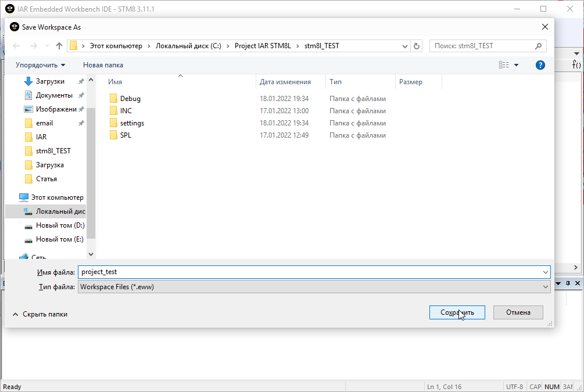Viewport: 584px width, 392px height.
Task: Open the filename history dropdown arrow
Action: (546, 272)
